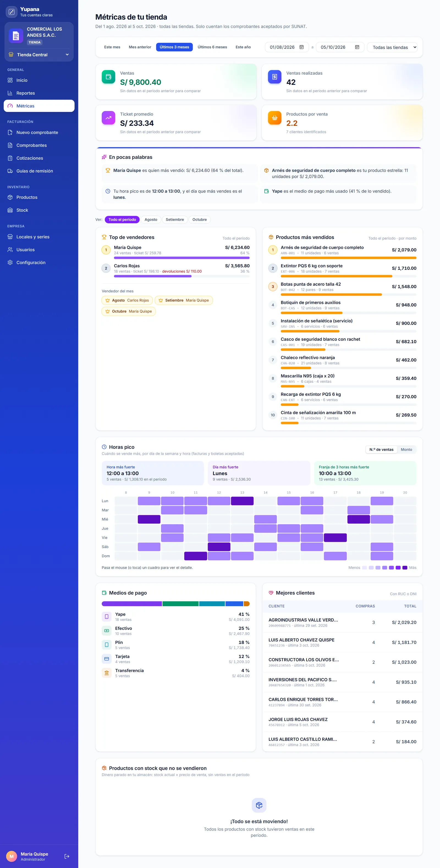Screen dimensions: 440x868
Task: Select the Últimos 3 meses range tab
Action: 174,47
